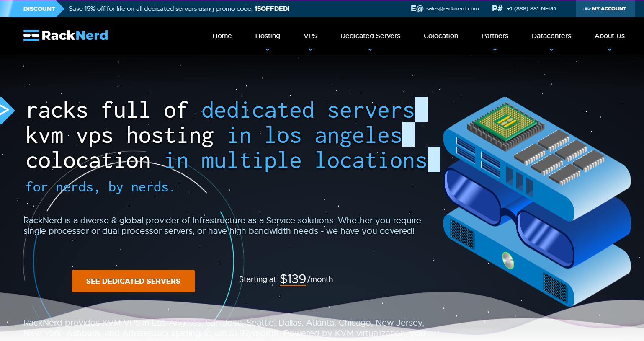Select the promo code 15OFFDEDI text
The height and width of the screenshot is (341, 644).
[x=272, y=9]
